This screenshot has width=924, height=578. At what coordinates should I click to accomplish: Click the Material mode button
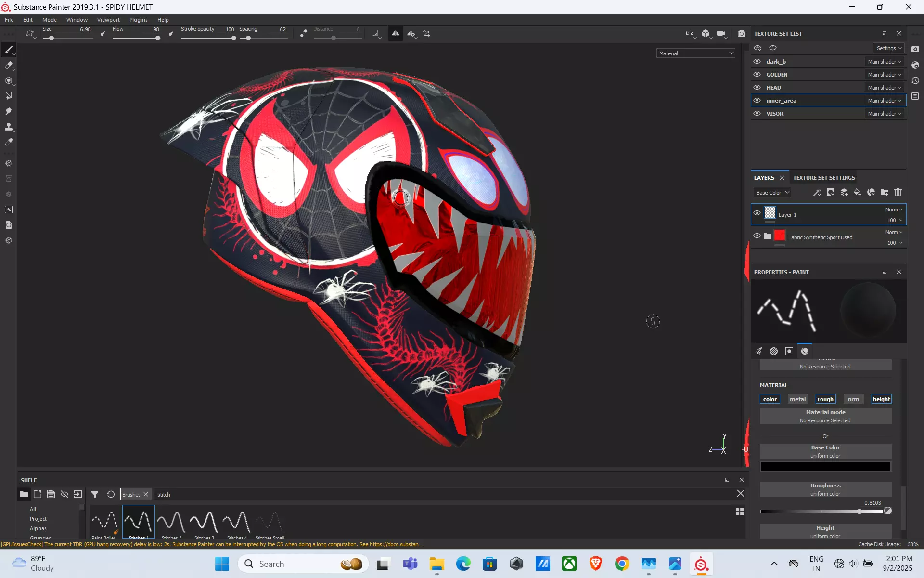click(825, 416)
